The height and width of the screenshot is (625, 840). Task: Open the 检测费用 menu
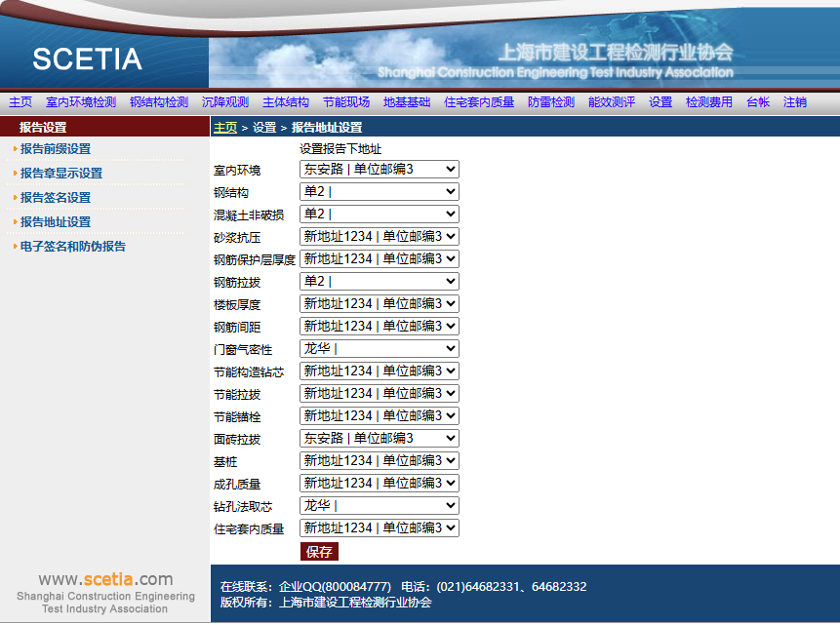pyautogui.click(x=709, y=102)
